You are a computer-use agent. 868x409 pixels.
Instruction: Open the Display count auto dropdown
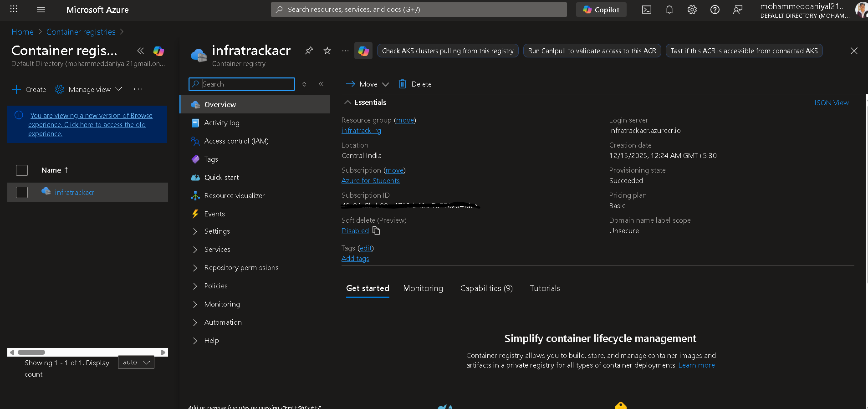[136, 362]
